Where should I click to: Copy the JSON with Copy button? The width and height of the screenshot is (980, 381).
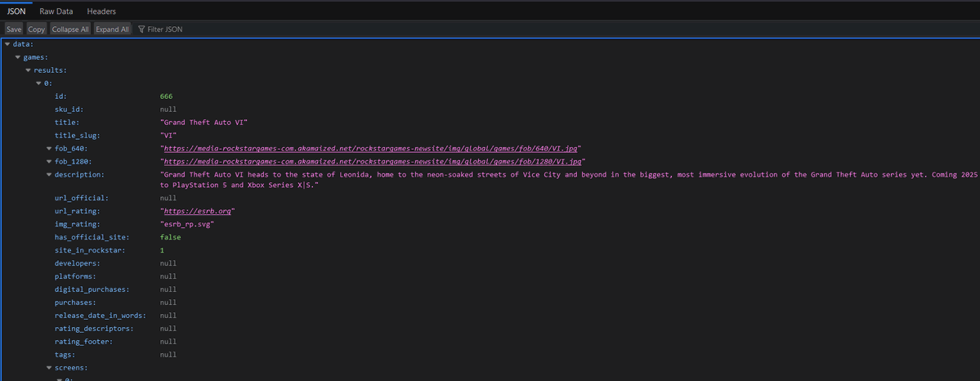(37, 29)
